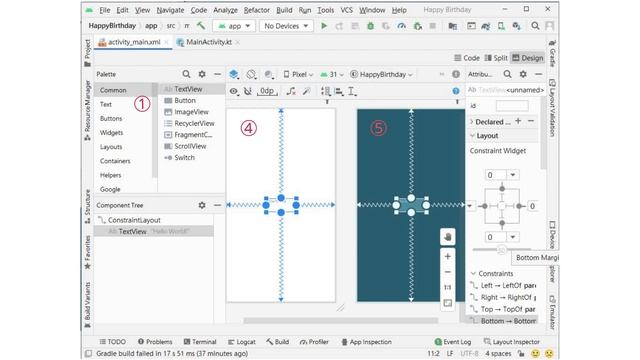Click the default margin 0dp value
The height and width of the screenshot is (360, 640).
267,91
